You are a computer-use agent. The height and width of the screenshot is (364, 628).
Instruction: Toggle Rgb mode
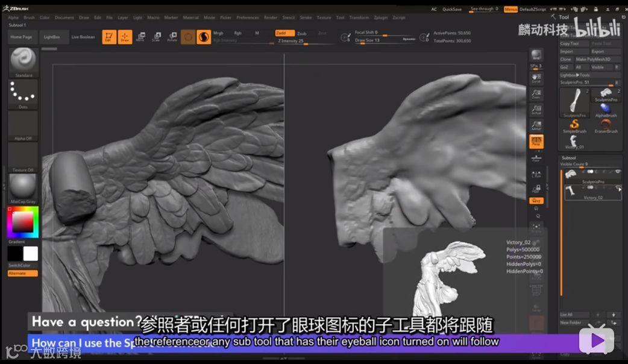(x=238, y=33)
